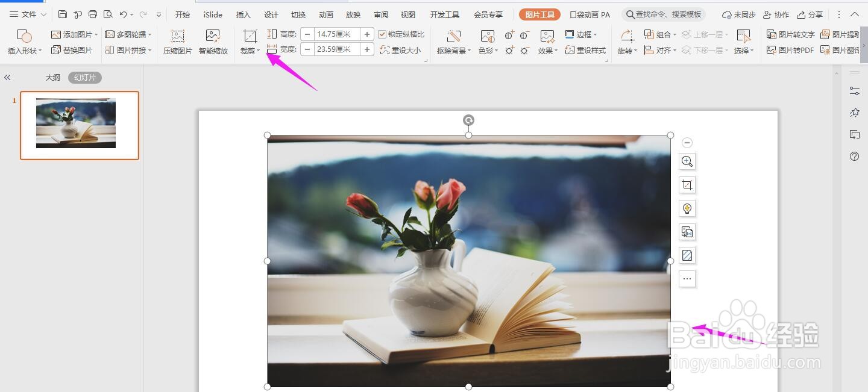Viewport: 868px width, 392px height.
Task: Click the Smart Zoom (智能缩放) icon
Action: tap(213, 36)
